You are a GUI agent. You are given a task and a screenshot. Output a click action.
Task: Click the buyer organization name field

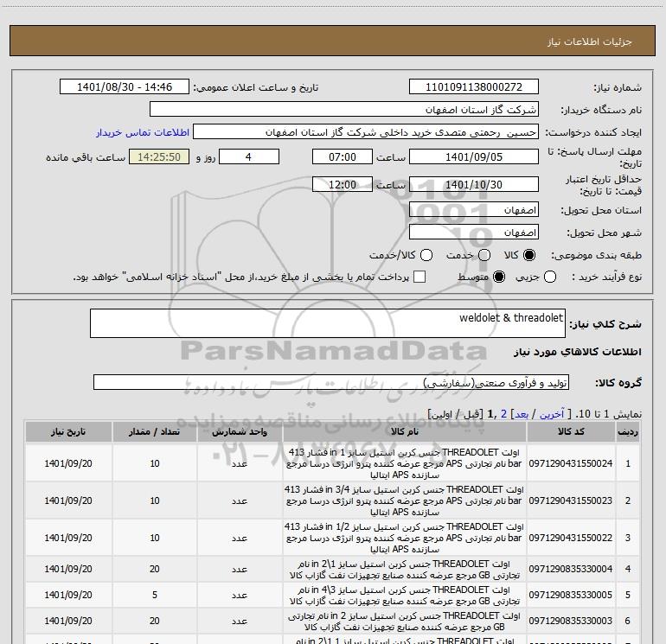click(344, 110)
